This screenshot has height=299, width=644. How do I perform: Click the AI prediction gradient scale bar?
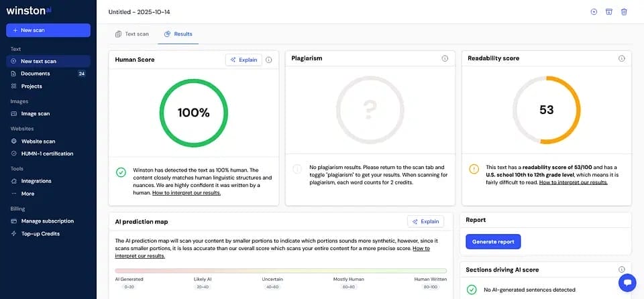coord(290,271)
